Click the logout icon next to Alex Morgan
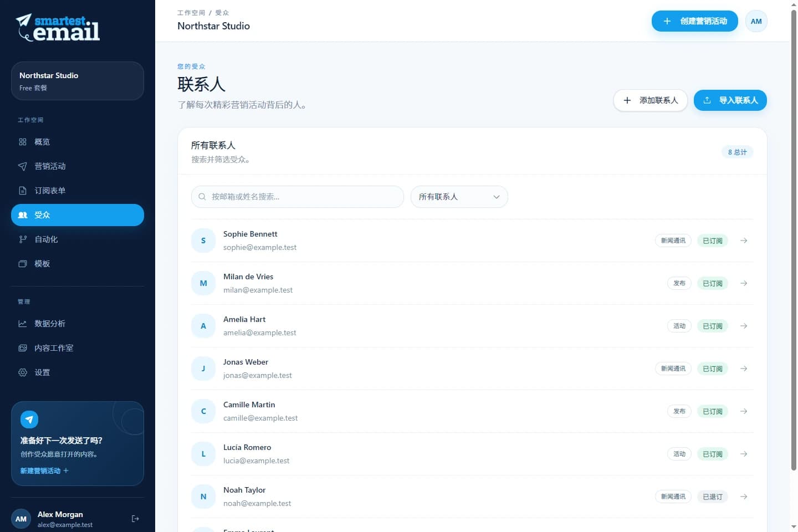Viewport: 798px width, 532px height. [x=135, y=519]
